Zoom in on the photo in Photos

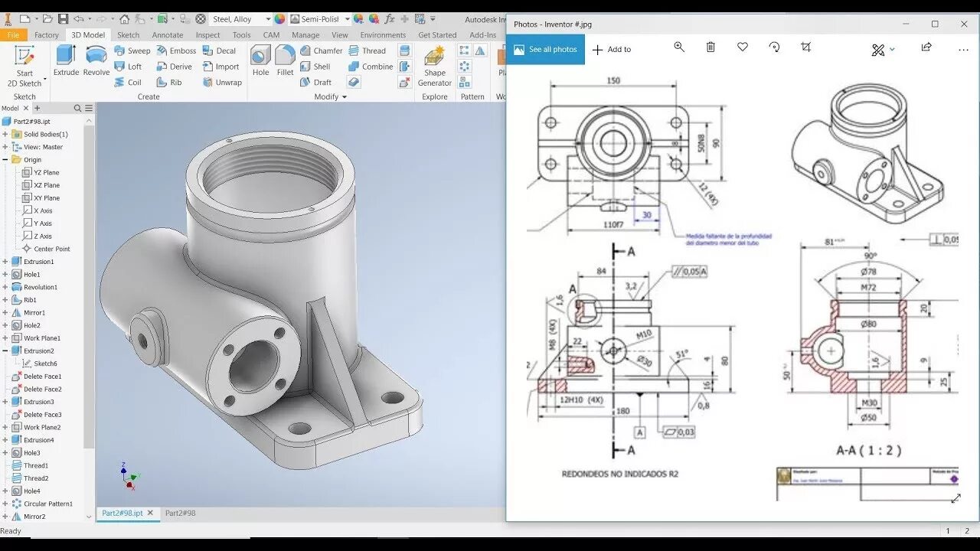point(679,47)
